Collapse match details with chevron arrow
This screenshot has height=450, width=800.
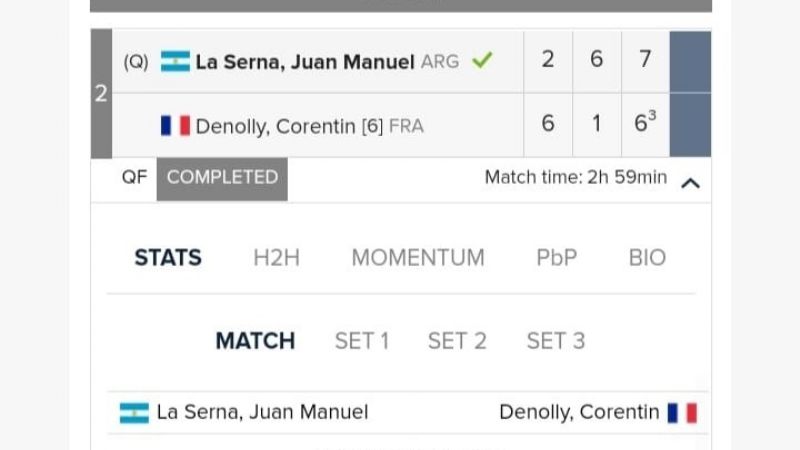[x=690, y=182]
